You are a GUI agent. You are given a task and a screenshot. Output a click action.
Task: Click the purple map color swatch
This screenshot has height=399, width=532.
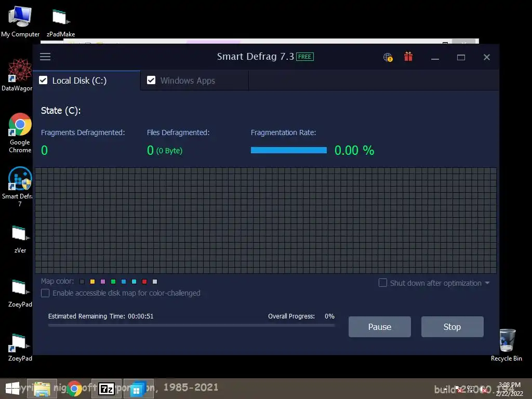(103, 282)
